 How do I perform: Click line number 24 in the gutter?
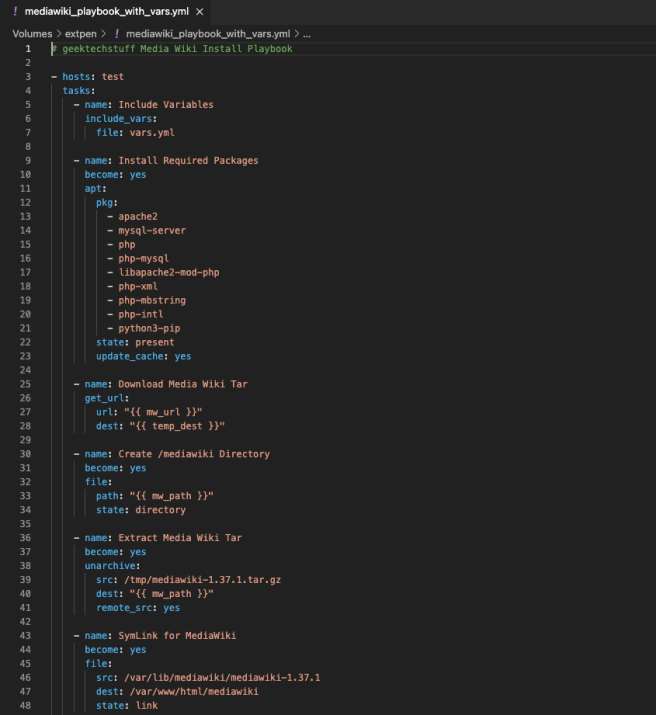[x=26, y=370]
